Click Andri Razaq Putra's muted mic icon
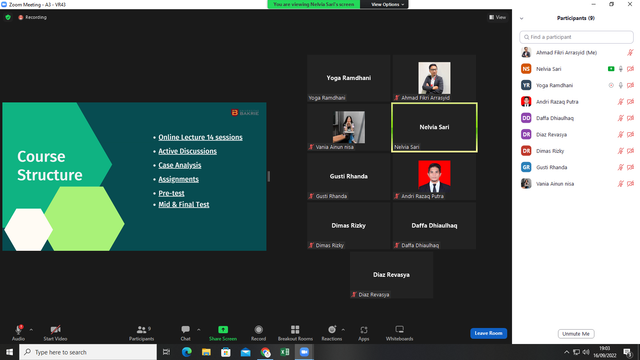Screen dimensions: 640x360 click(621, 102)
